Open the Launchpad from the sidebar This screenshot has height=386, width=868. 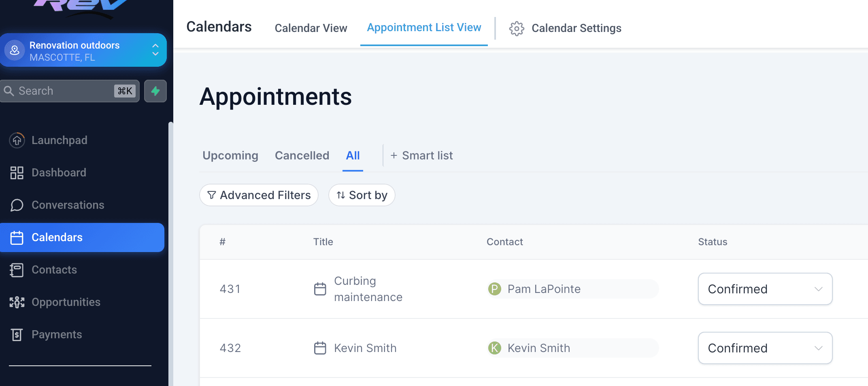pos(59,140)
